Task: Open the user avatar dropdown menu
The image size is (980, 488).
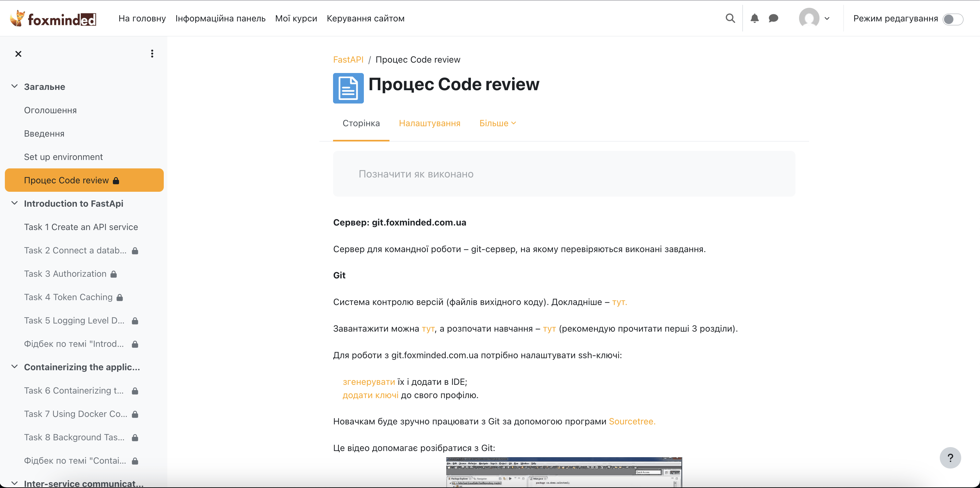Action: tap(815, 18)
